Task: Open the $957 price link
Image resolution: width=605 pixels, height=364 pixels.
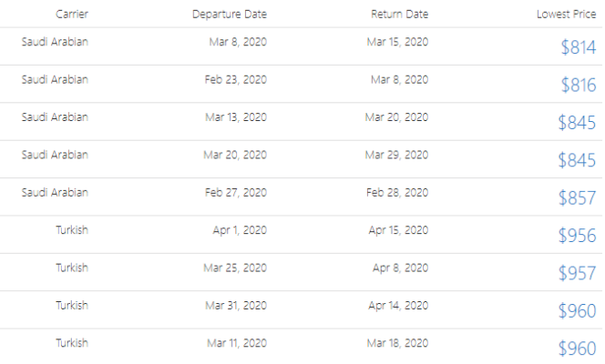Action: click(578, 273)
